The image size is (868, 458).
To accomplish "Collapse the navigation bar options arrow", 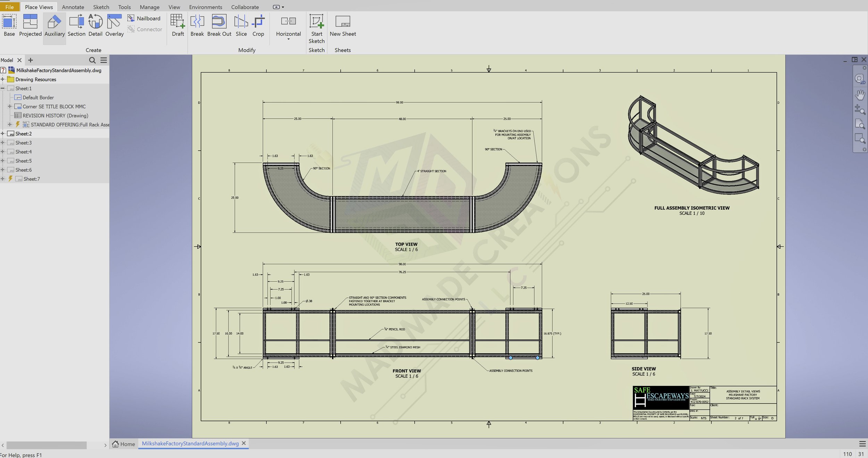I will pyautogui.click(x=865, y=150).
